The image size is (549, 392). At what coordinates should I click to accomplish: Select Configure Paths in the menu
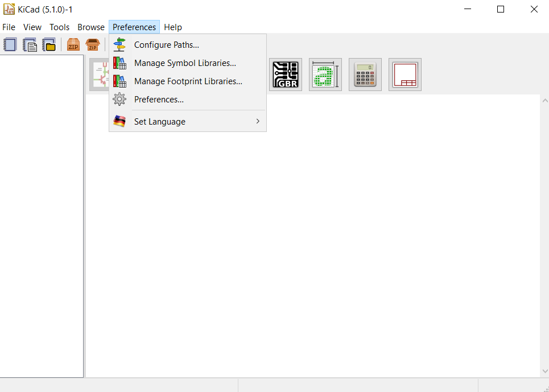166,44
